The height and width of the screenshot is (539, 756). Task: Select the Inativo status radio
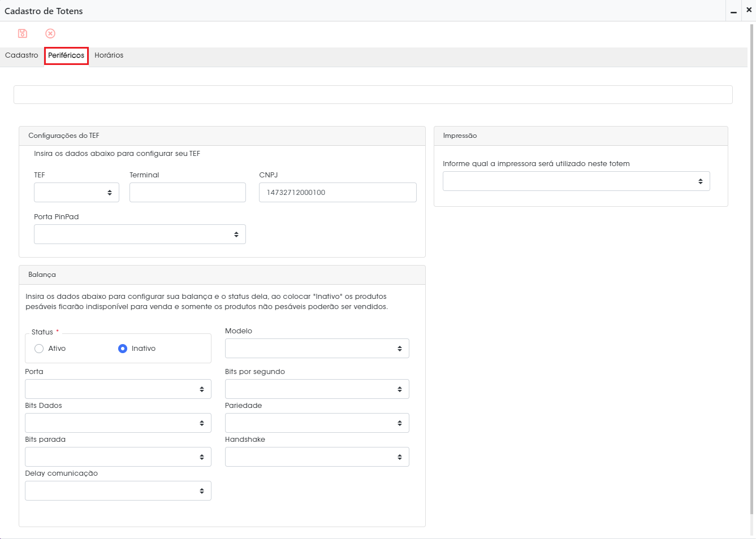(x=123, y=349)
